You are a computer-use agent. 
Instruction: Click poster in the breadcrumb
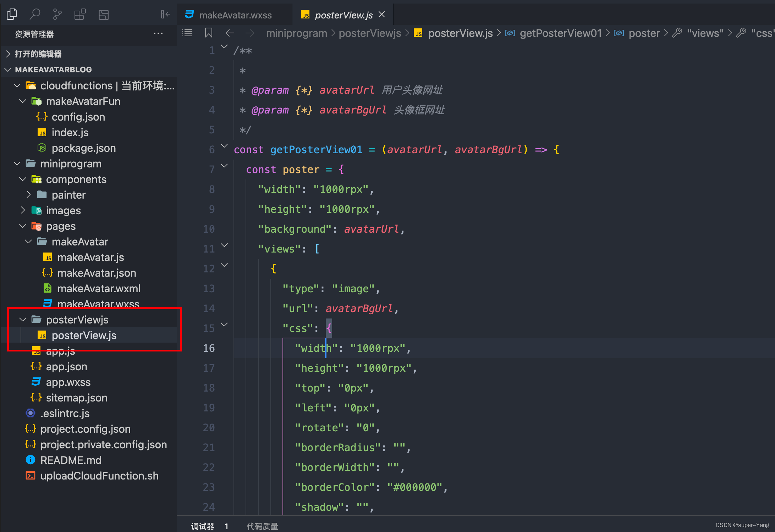(644, 33)
